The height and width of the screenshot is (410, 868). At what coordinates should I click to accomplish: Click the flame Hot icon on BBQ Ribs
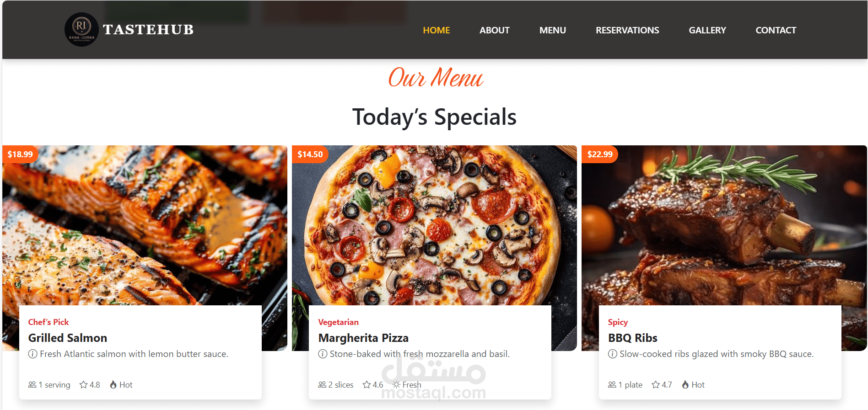point(685,384)
